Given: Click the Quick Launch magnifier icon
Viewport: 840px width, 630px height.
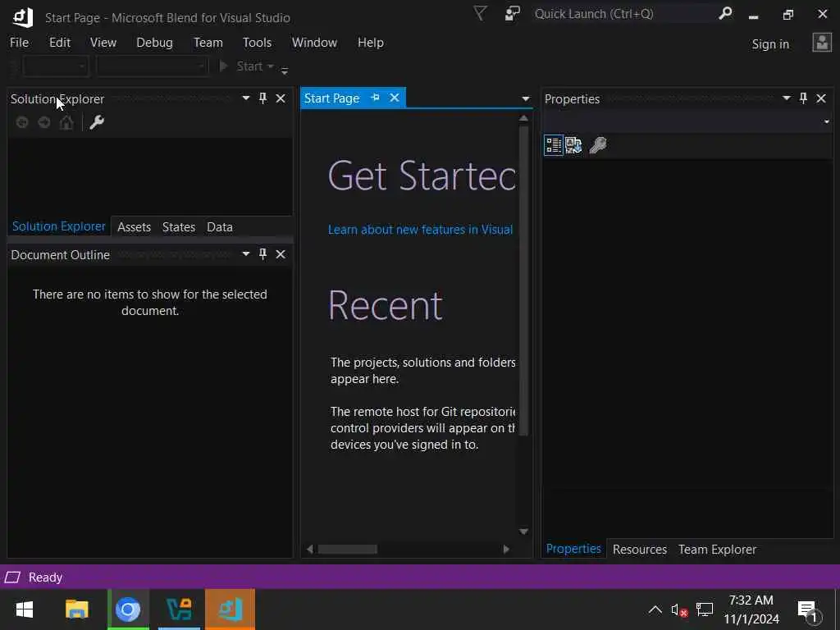Looking at the screenshot, I should [725, 13].
